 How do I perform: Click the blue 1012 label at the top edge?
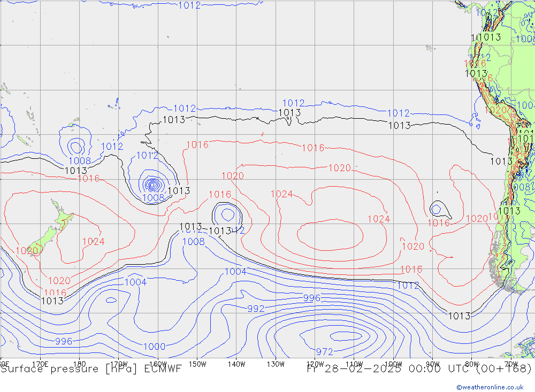[x=189, y=5]
